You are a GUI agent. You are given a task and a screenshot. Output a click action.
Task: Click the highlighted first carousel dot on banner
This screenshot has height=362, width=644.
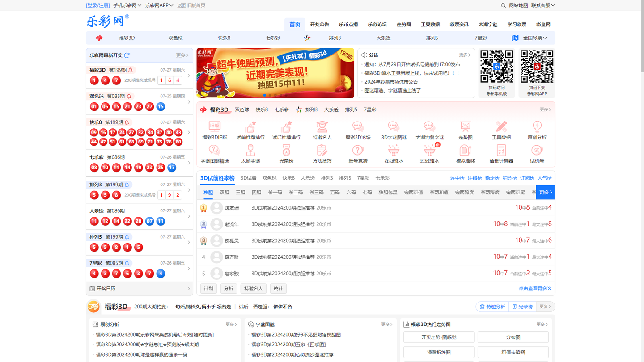265,95
